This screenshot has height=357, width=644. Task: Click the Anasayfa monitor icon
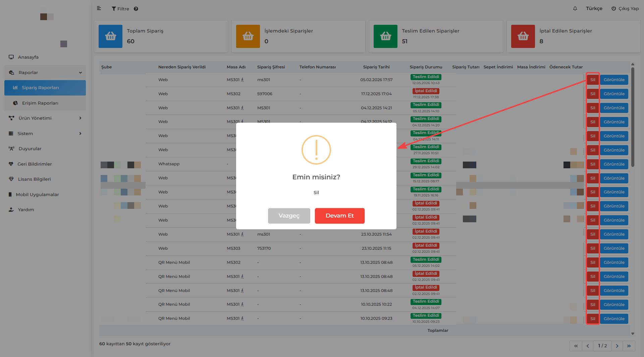click(11, 57)
